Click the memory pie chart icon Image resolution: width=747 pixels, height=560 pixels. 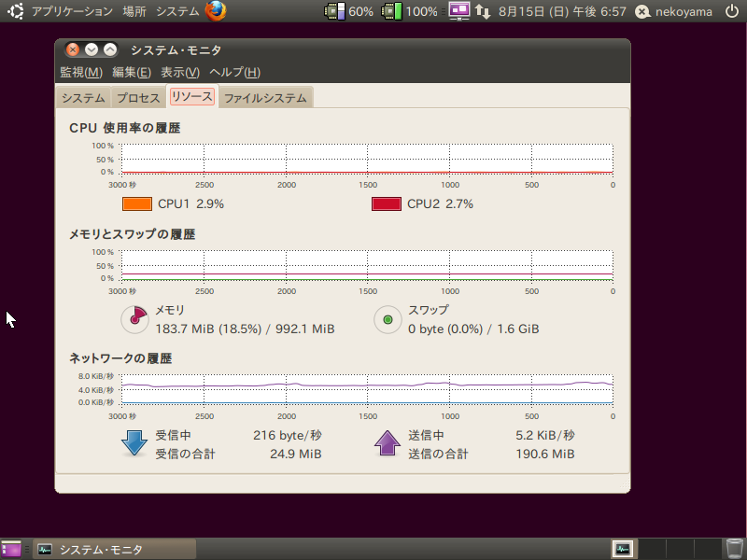pos(134,319)
